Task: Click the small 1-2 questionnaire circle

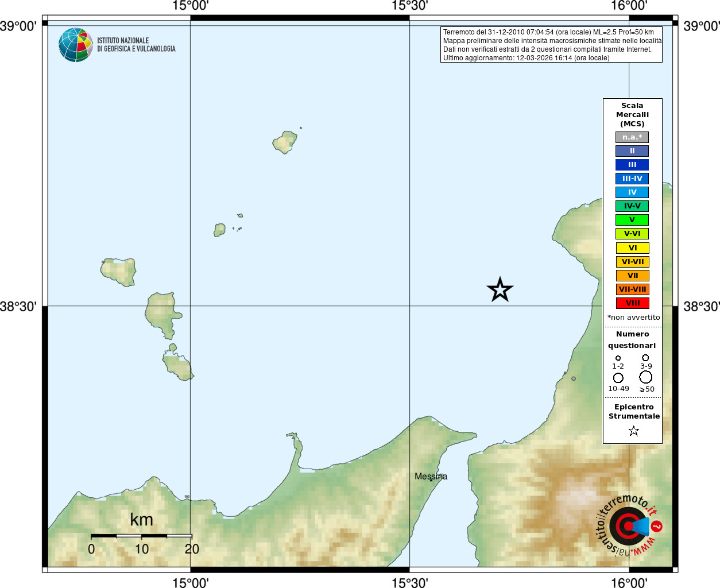Action: (618, 358)
